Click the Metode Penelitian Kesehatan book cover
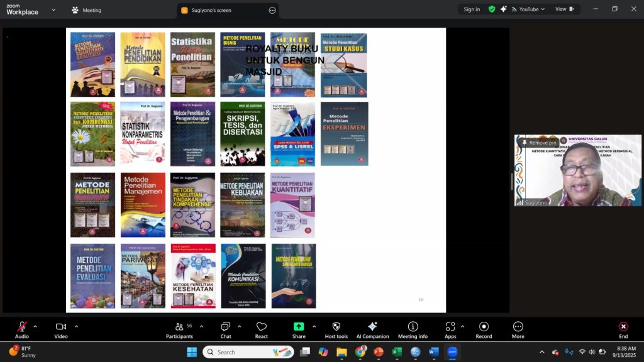 193,276
